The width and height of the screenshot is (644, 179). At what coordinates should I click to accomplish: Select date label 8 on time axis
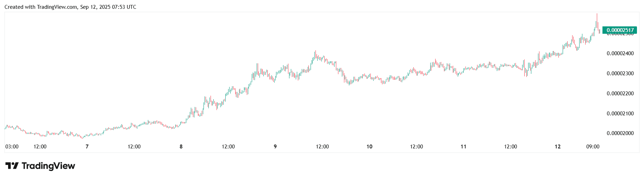181,147
